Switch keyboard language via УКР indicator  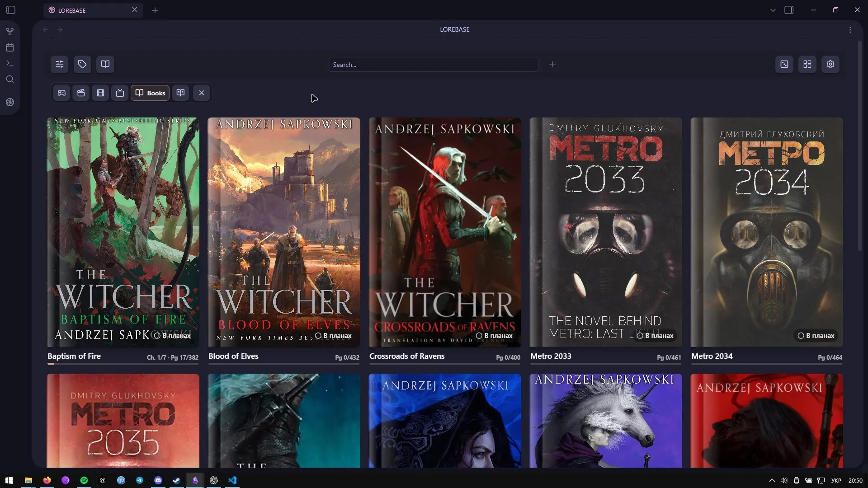coord(836,480)
